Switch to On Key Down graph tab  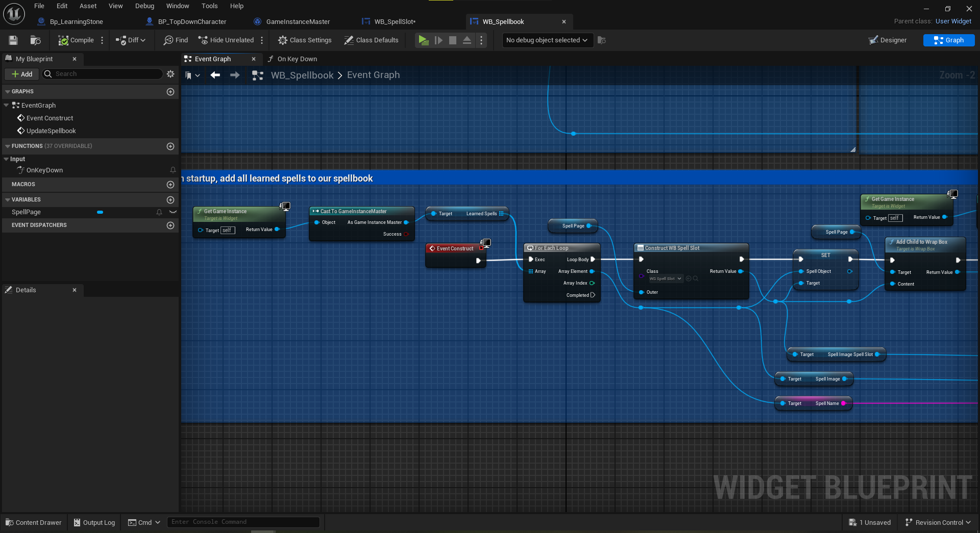click(297, 59)
